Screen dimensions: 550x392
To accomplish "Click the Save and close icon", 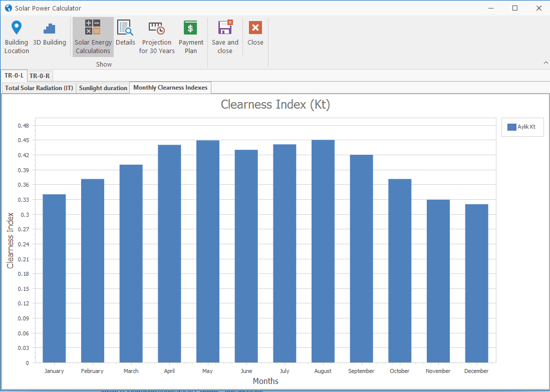I will coord(225,28).
